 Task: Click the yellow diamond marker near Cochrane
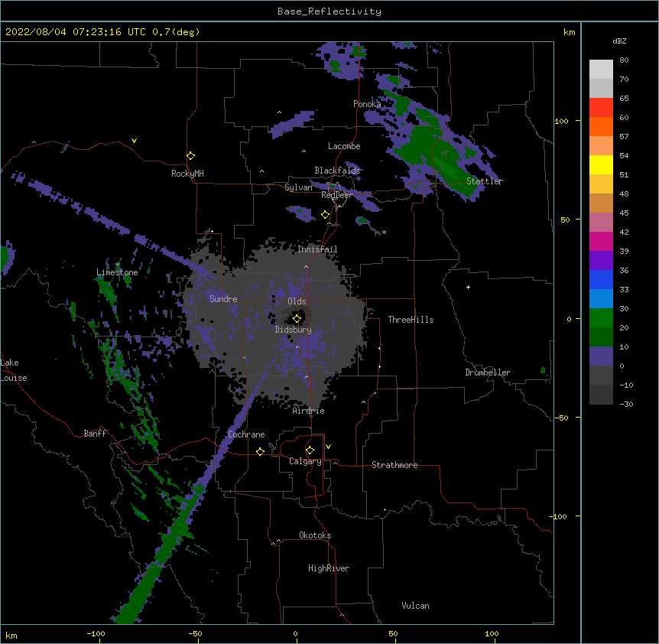tap(260, 451)
